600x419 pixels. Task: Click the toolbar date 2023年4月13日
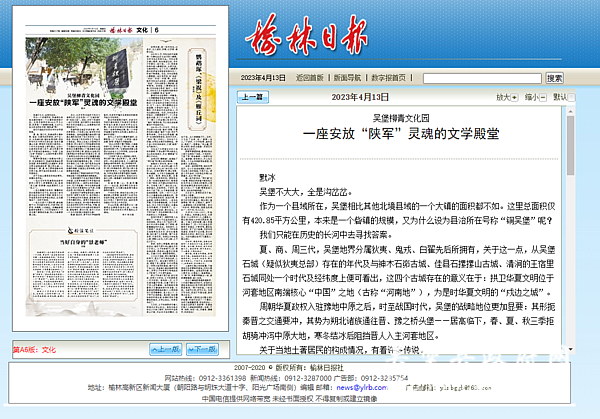pyautogui.click(x=263, y=78)
